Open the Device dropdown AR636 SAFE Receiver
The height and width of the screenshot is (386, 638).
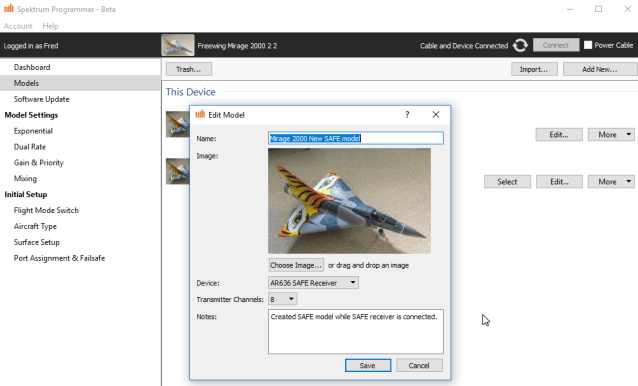(313, 283)
